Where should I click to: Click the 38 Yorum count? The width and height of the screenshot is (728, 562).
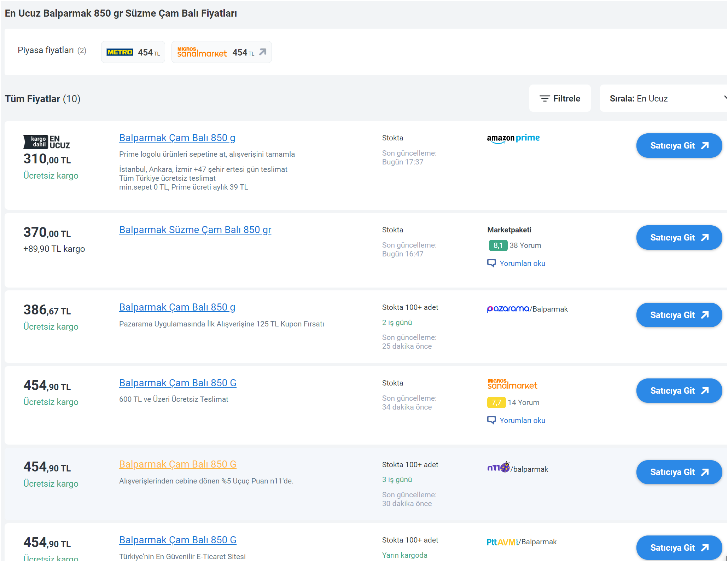pyautogui.click(x=525, y=245)
